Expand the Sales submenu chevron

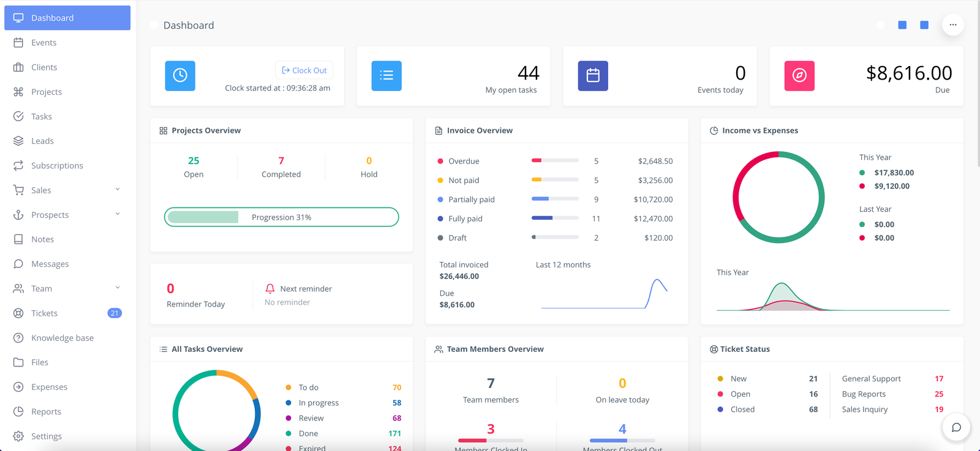tap(118, 190)
